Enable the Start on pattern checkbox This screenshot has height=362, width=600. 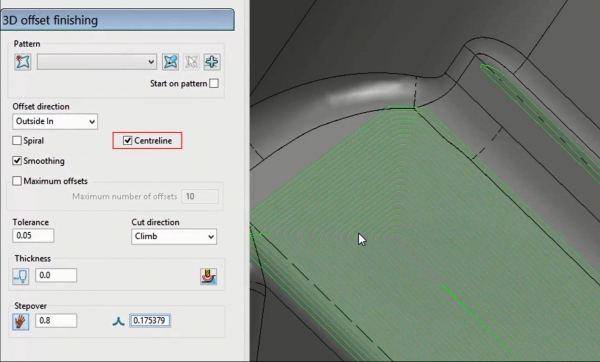click(214, 83)
